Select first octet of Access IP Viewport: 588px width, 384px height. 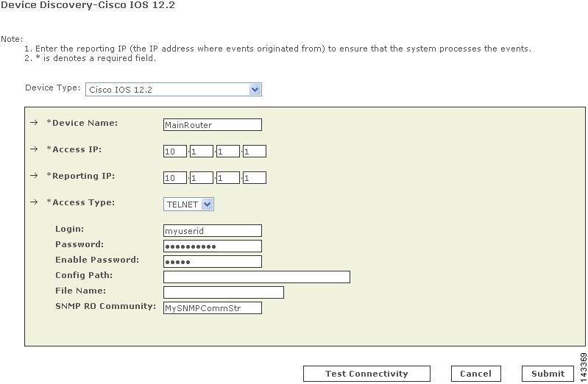point(174,152)
